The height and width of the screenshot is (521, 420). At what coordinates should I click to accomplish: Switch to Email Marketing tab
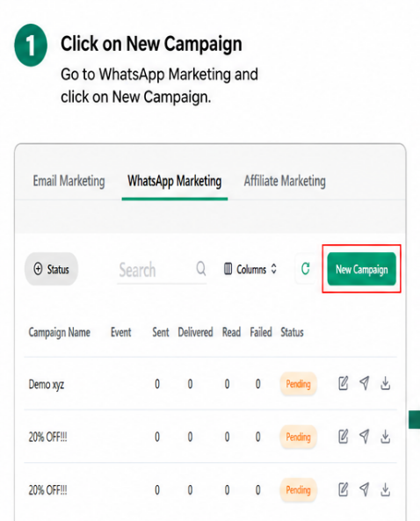pos(69,181)
